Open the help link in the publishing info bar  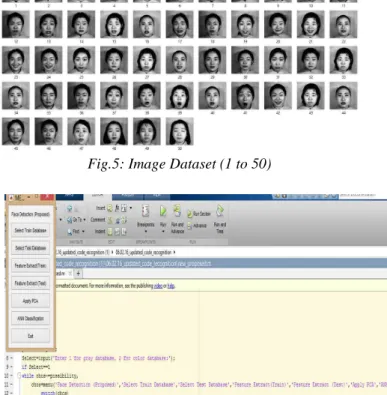click(171, 286)
